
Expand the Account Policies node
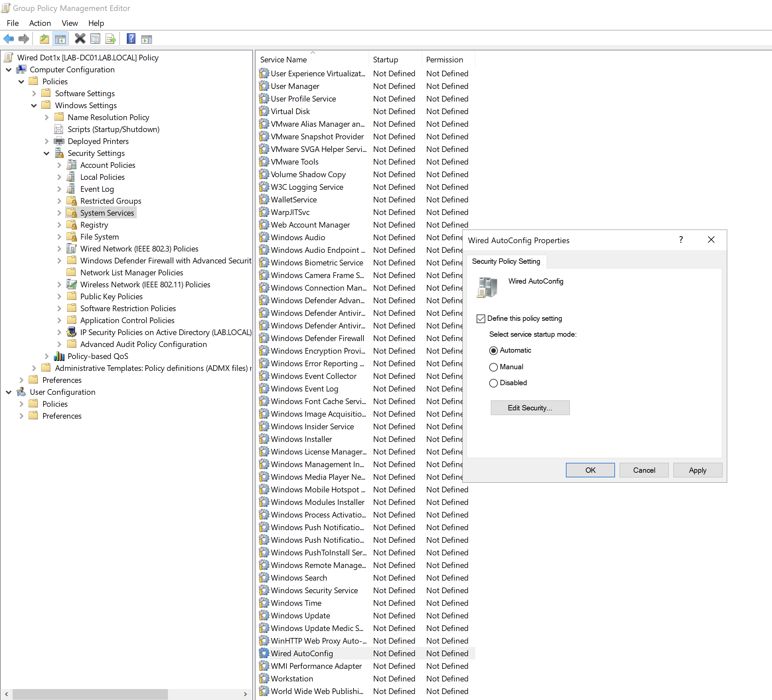pyautogui.click(x=59, y=165)
